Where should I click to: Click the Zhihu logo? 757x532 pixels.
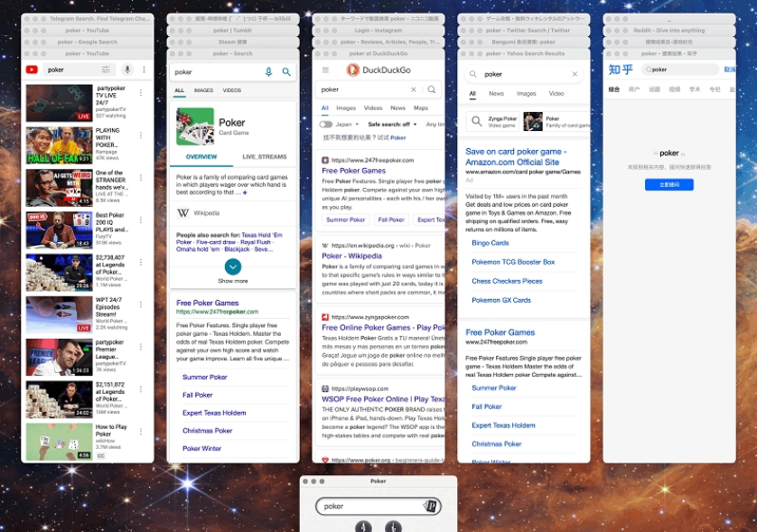(x=621, y=70)
